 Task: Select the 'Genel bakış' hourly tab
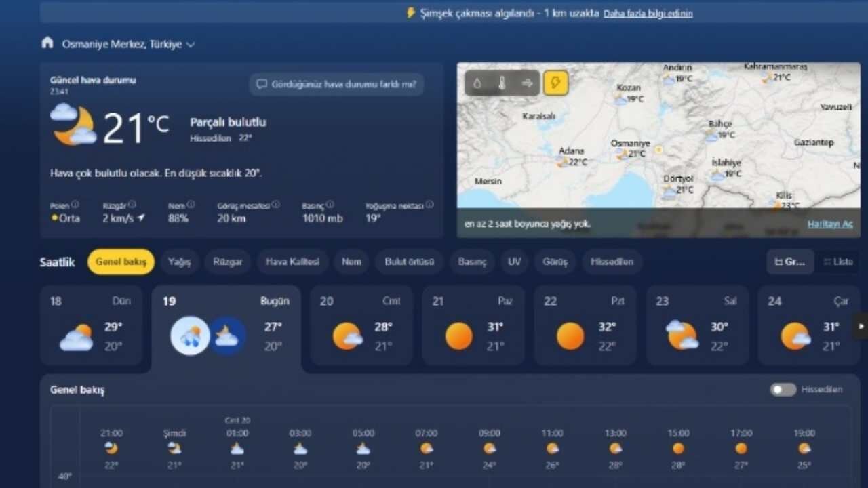tap(121, 262)
